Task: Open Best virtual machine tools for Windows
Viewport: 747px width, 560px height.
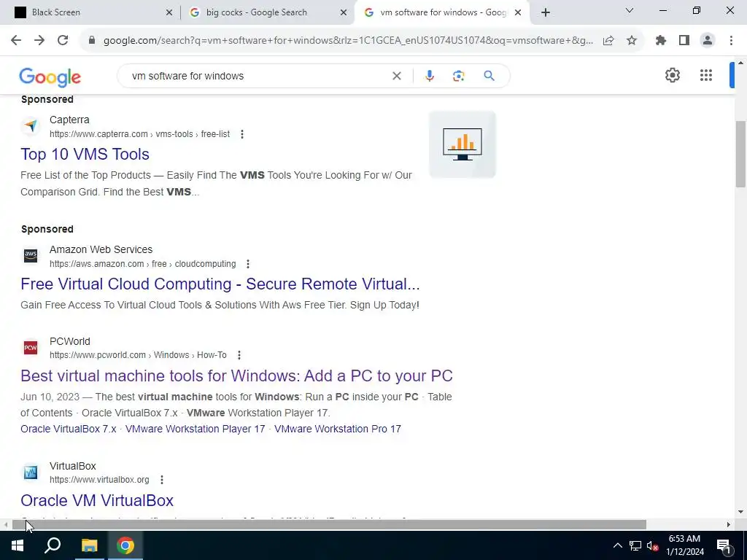Action: pos(236,376)
